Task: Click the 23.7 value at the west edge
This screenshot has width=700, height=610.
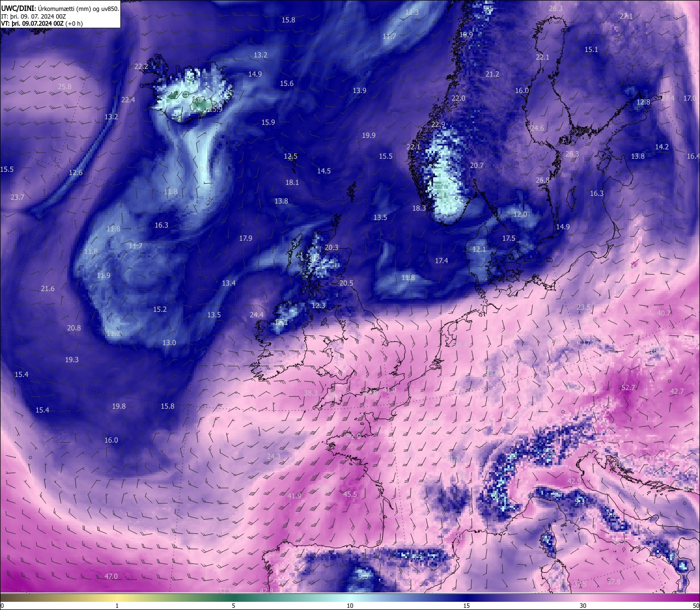Action: point(17,197)
